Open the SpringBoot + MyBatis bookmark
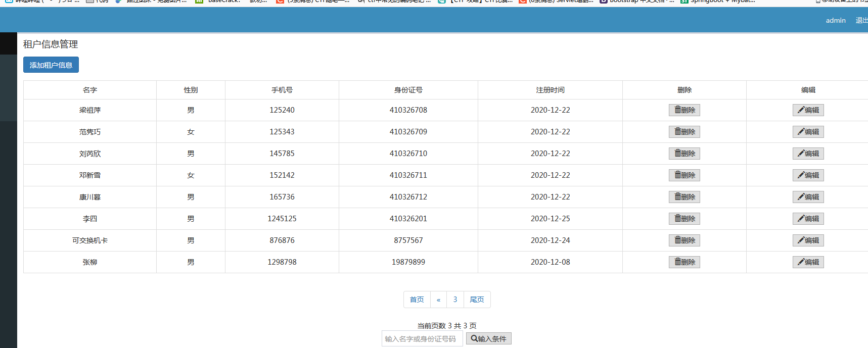The width and height of the screenshot is (868, 348). [x=718, y=2]
